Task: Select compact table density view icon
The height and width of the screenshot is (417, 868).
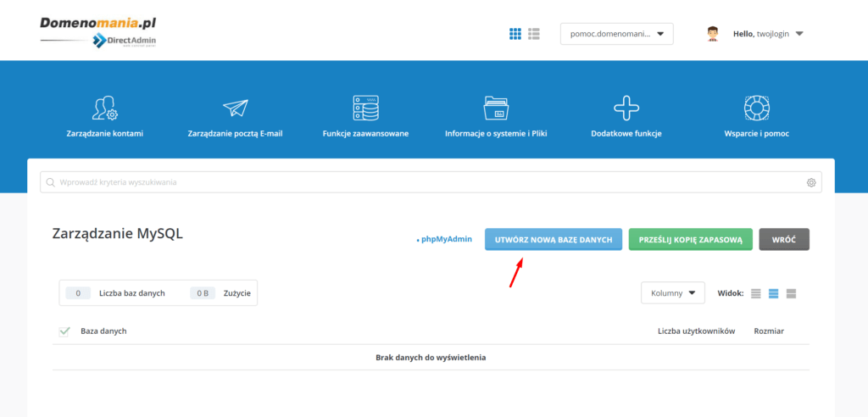Action: pos(756,293)
